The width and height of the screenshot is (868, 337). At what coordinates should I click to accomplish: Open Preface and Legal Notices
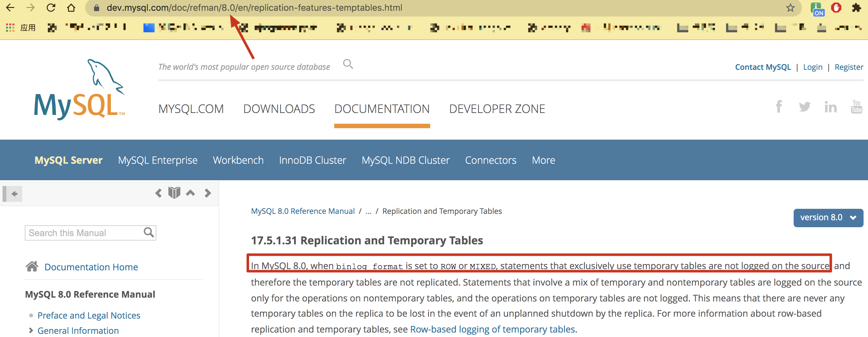[89, 315]
